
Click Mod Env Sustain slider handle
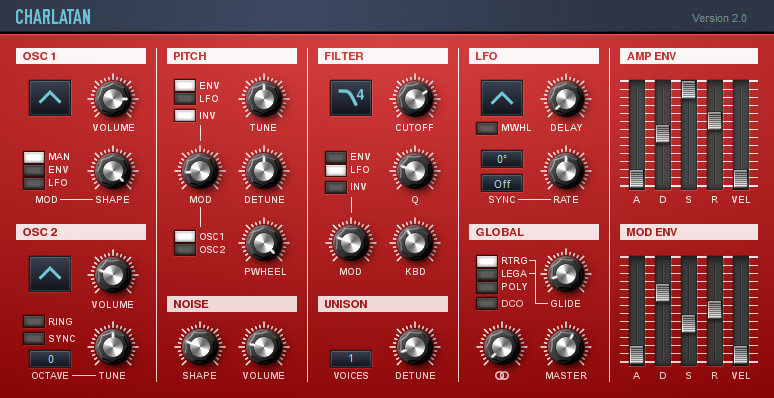pyautogui.click(x=689, y=323)
